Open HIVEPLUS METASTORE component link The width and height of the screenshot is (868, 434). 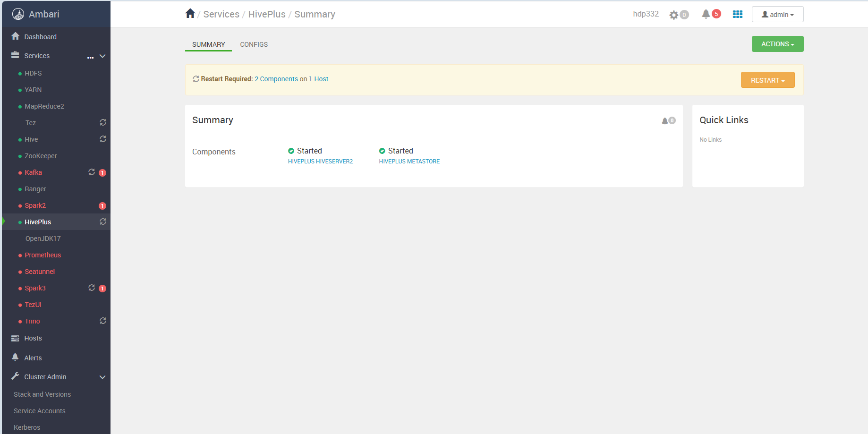409,162
